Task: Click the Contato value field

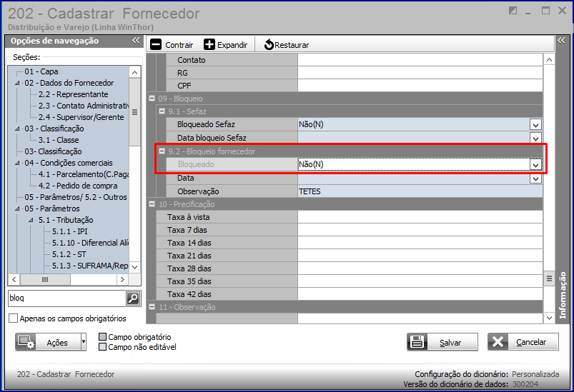Action: click(420, 60)
